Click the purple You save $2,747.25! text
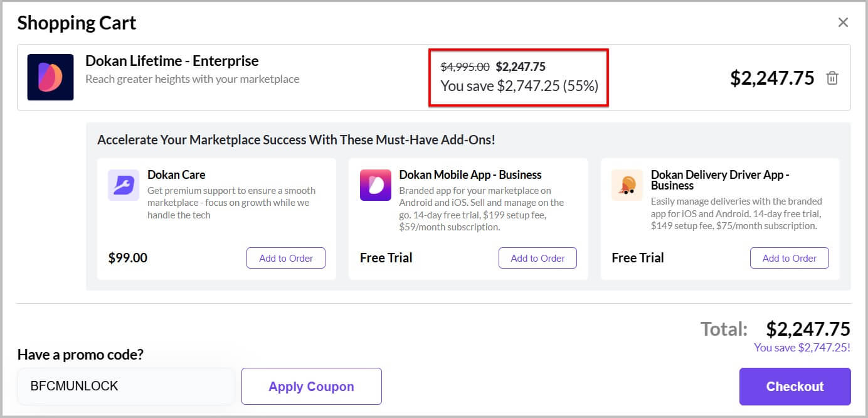This screenshot has width=868, height=418. [802, 348]
